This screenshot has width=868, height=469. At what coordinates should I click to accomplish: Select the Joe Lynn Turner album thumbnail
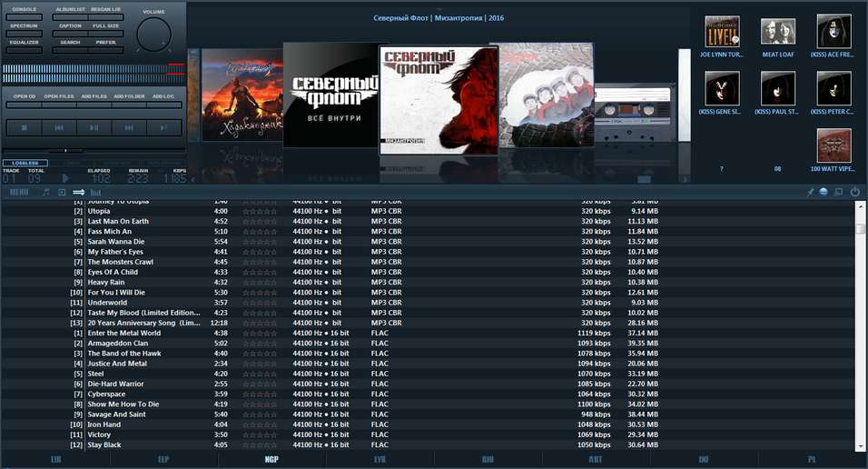(x=722, y=32)
